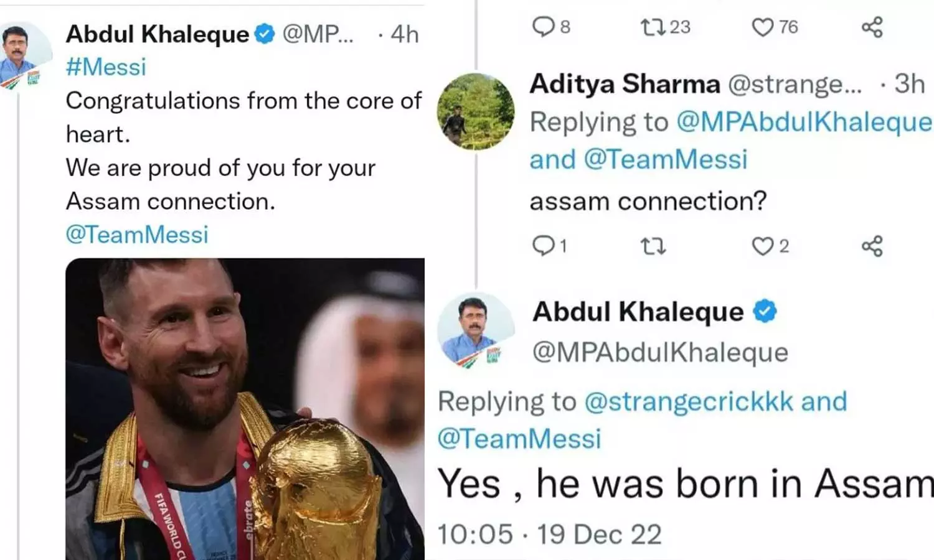934x560 pixels.
Task: Like the post with 76 likes
Action: pos(762,27)
